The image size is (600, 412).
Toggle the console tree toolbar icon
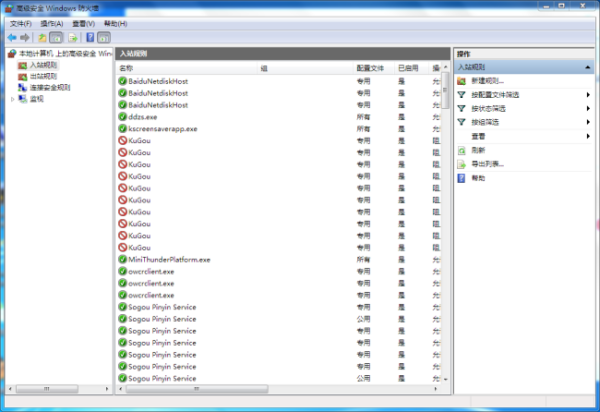(56, 37)
